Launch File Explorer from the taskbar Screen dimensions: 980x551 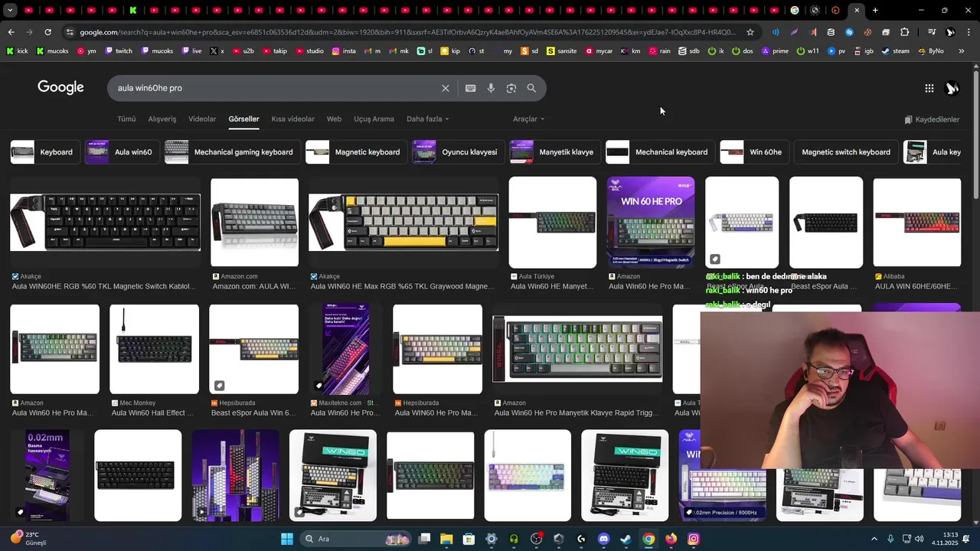pyautogui.click(x=446, y=539)
